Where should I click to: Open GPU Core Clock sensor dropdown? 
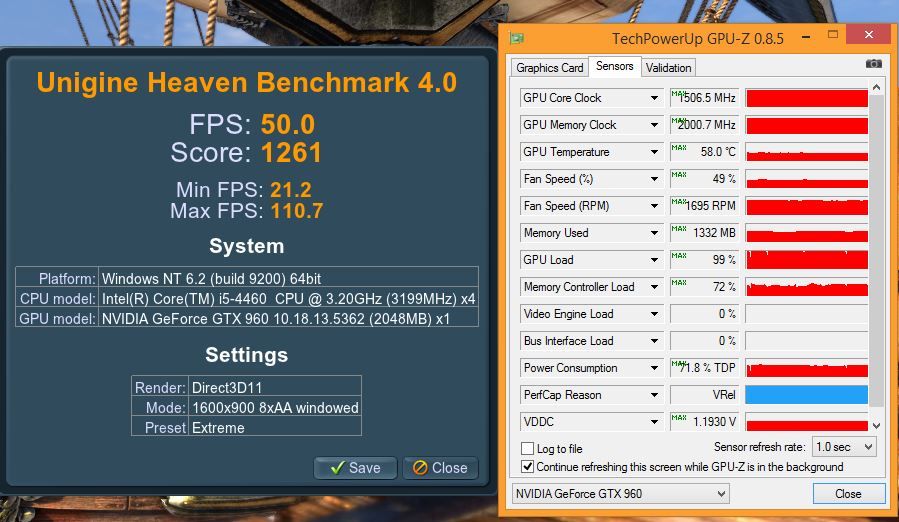click(x=654, y=98)
